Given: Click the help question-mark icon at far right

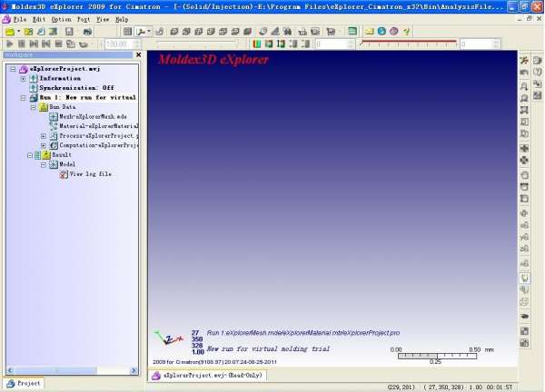Looking at the screenshot, I should [538, 72].
